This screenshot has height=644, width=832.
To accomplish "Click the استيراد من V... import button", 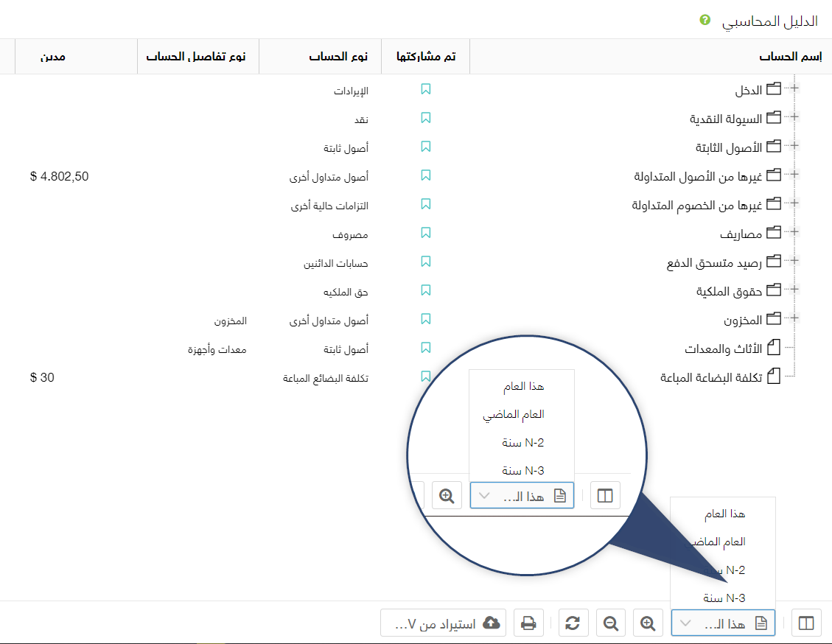I will pos(443,623).
